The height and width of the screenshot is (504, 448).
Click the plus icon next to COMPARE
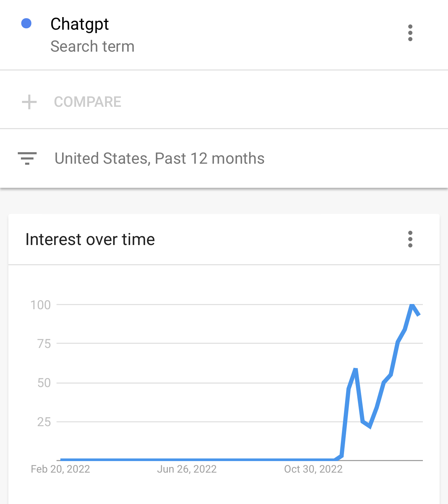(29, 102)
